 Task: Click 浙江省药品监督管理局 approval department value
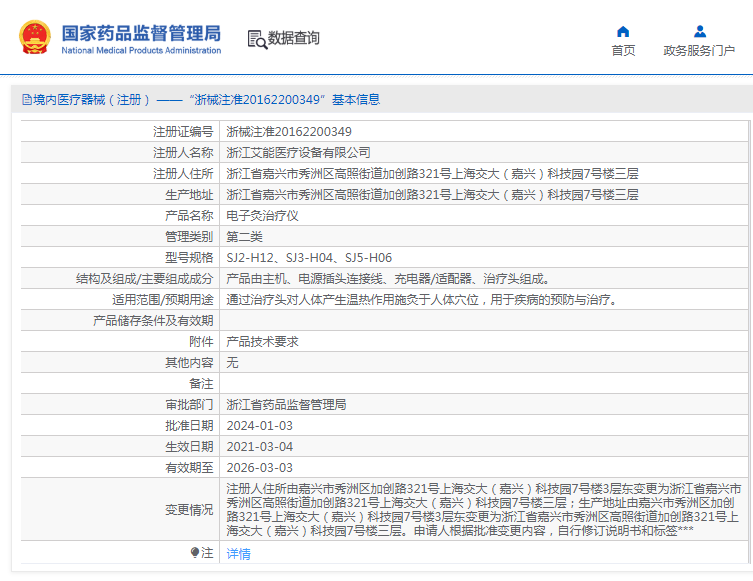click(286, 405)
